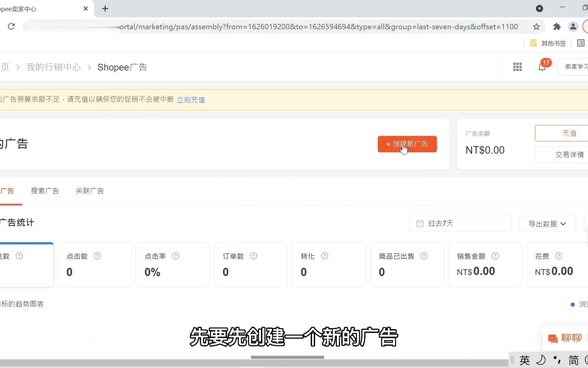Switch IME language with 英 indicator

(525, 360)
